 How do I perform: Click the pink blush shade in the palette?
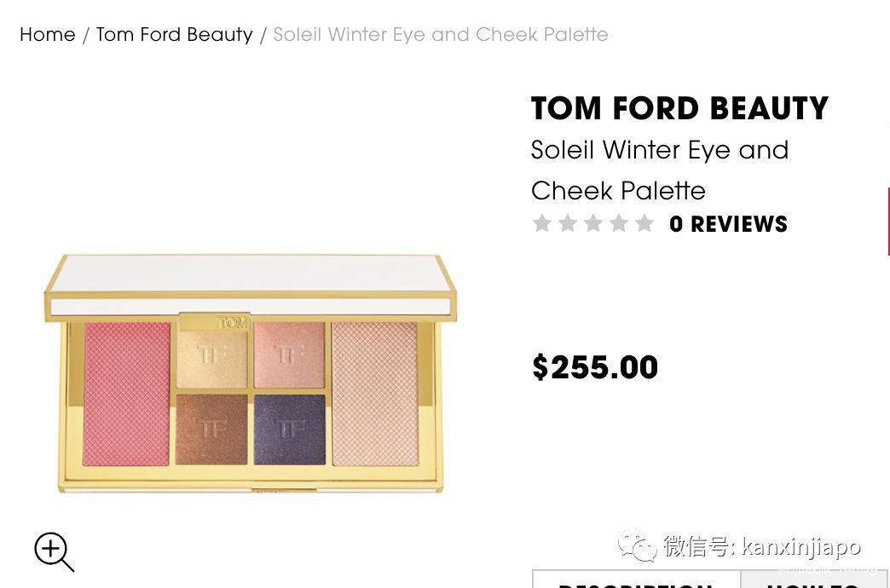click(x=126, y=394)
